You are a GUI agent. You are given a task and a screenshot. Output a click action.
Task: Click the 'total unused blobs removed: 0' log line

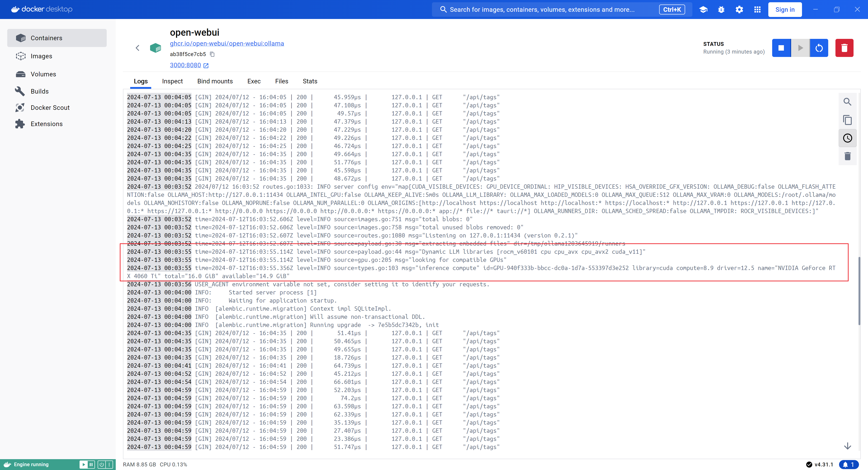(325, 227)
